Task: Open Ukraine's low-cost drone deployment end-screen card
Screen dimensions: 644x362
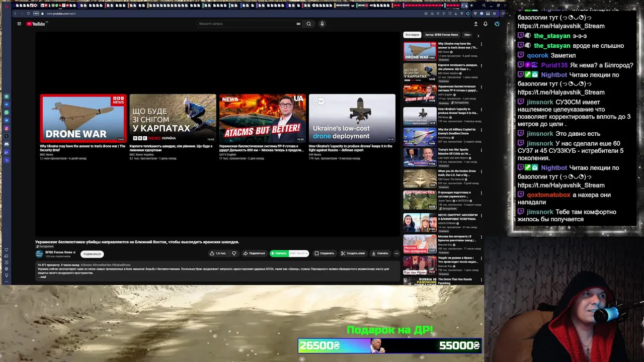Action: point(352,119)
